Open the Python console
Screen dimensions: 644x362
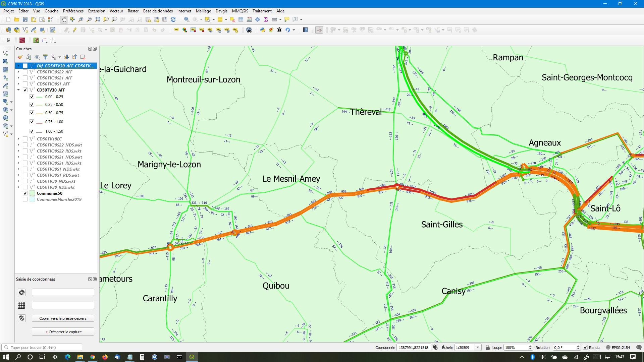(263, 30)
